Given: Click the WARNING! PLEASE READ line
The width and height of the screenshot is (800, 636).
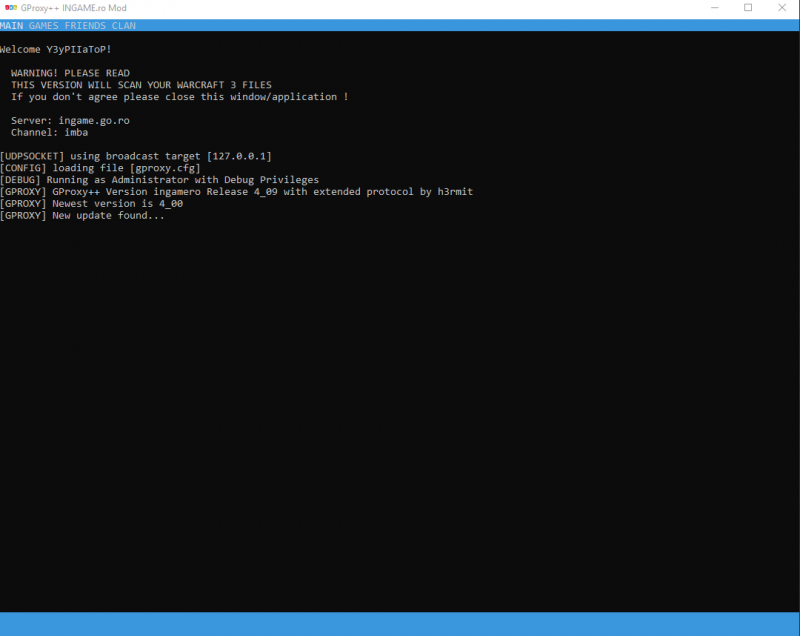Looking at the screenshot, I should (70, 73).
